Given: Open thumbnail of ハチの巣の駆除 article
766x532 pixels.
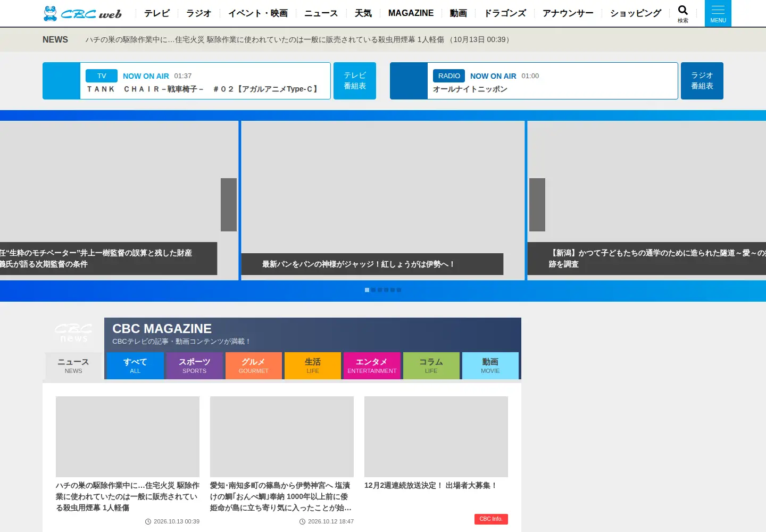Looking at the screenshot, I should [128, 437].
